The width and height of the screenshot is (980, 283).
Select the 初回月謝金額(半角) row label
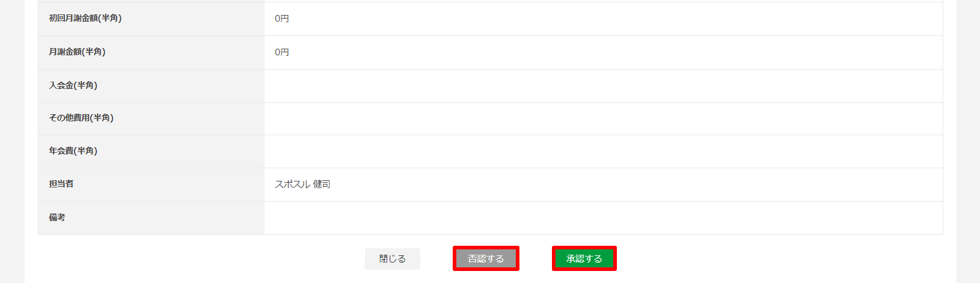click(x=85, y=18)
